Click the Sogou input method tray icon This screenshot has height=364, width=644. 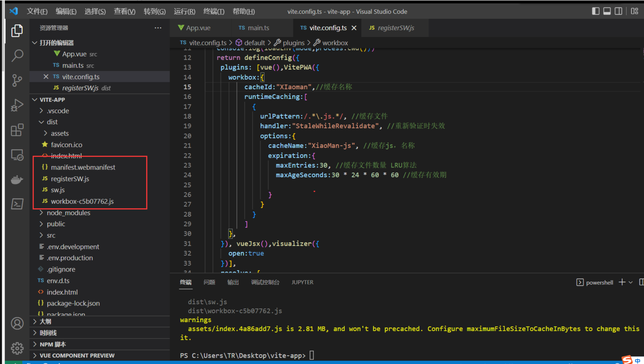[627, 360]
